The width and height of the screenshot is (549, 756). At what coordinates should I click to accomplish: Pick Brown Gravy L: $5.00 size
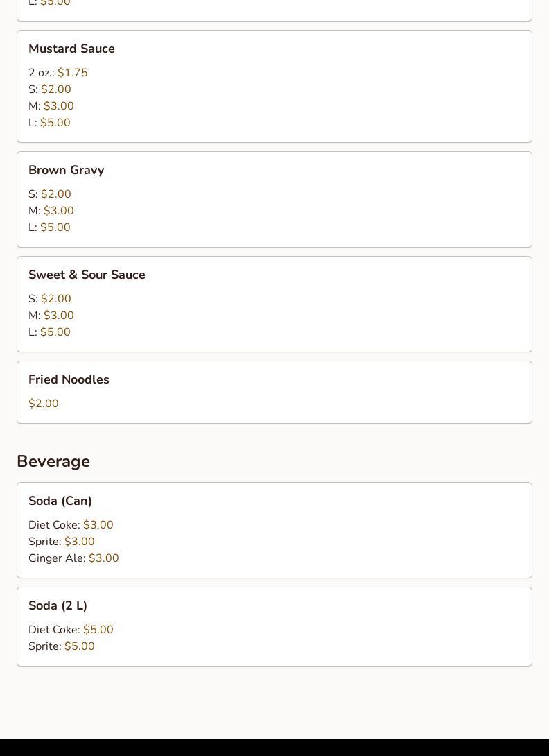49,227
